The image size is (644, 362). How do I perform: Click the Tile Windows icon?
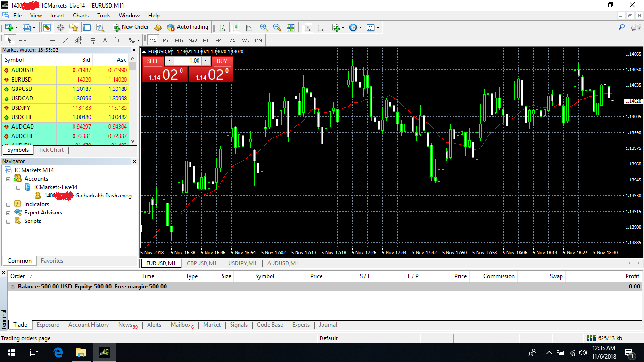coord(290,27)
